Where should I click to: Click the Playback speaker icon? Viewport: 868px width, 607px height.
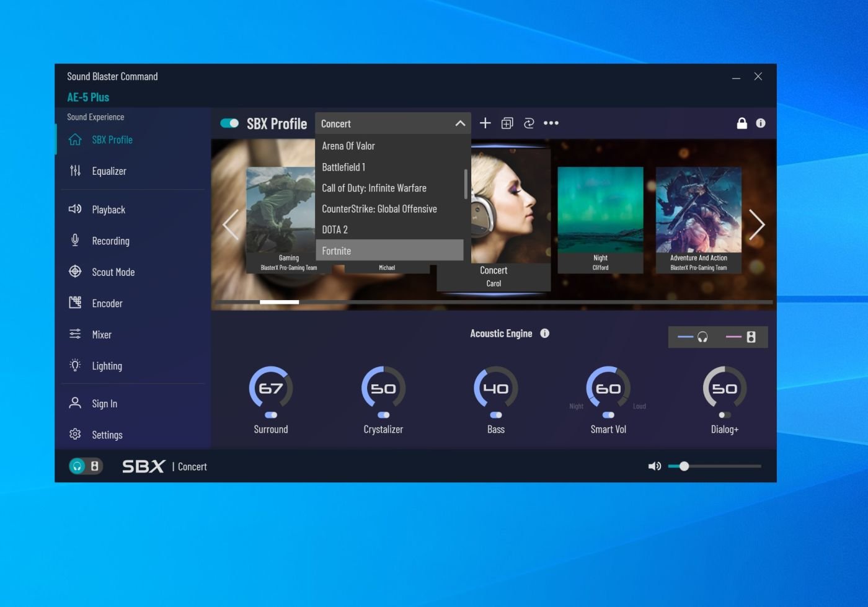75,209
